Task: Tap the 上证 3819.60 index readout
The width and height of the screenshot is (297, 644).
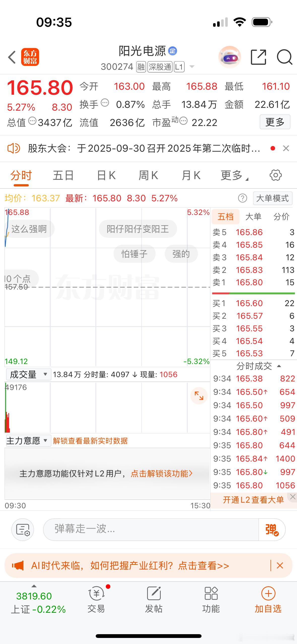Action: click(x=34, y=596)
